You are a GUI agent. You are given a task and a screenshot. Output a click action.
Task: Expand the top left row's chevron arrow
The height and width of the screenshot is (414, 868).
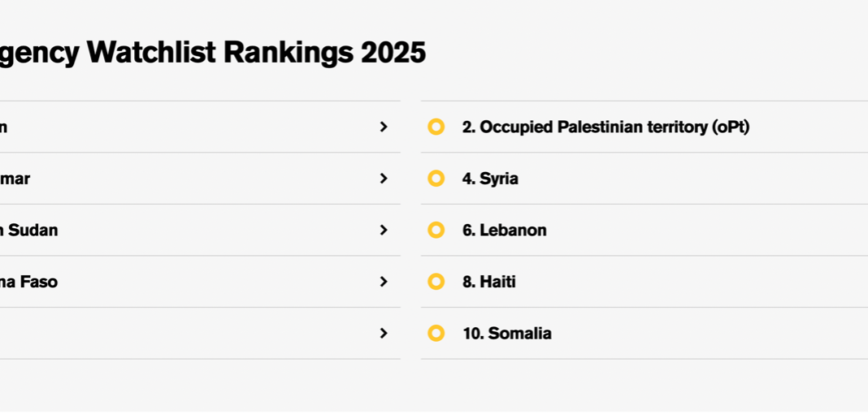click(384, 127)
